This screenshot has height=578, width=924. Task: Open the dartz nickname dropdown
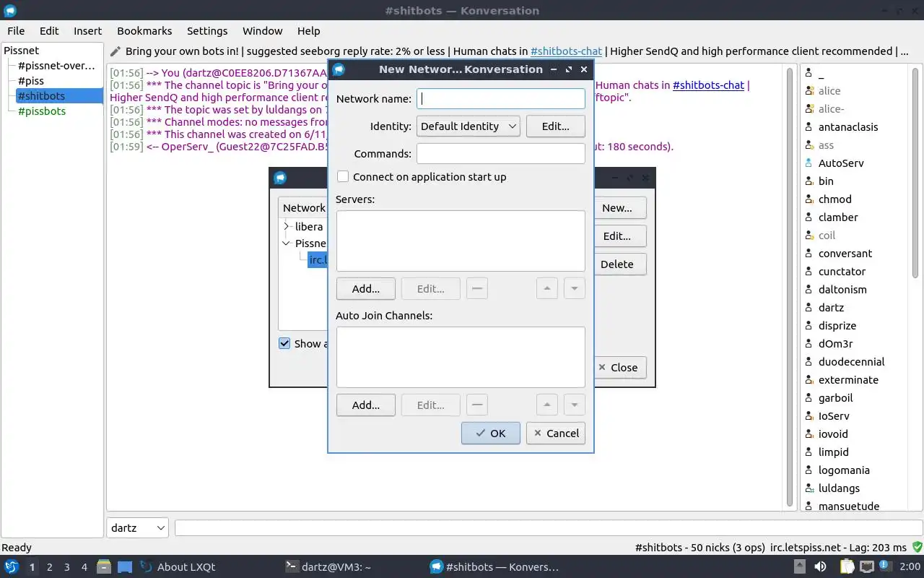point(137,527)
